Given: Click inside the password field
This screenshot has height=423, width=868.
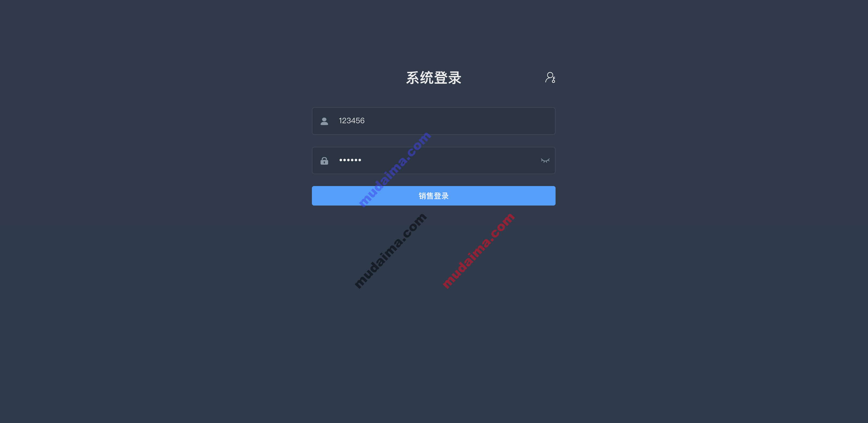Looking at the screenshot, I should click(x=433, y=160).
